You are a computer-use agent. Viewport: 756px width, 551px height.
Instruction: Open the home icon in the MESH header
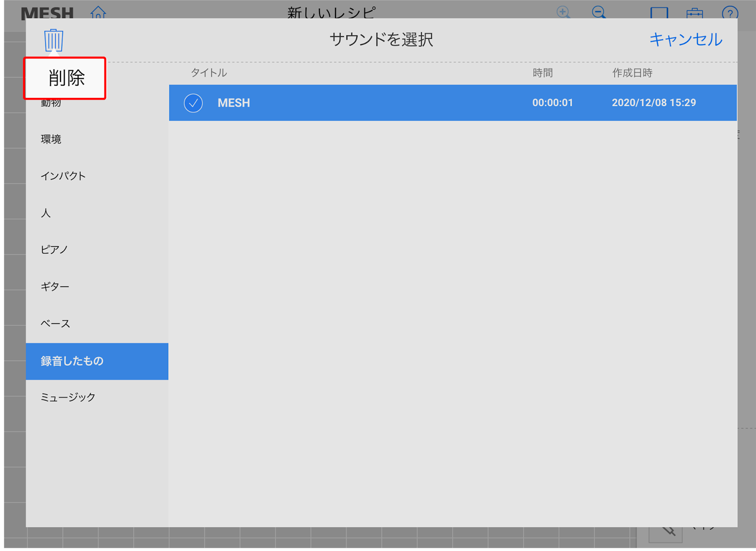[98, 12]
